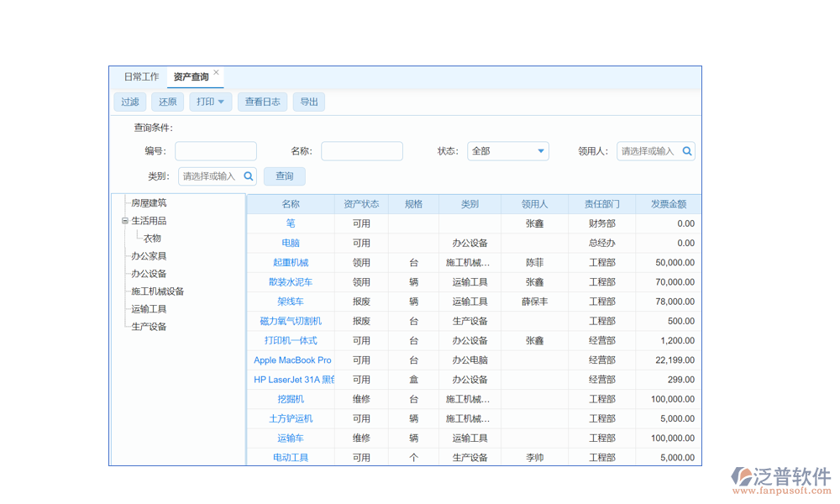This screenshot has height=504, width=840.
Task: Click the magnifier icon in 类别 field
Action: [249, 176]
